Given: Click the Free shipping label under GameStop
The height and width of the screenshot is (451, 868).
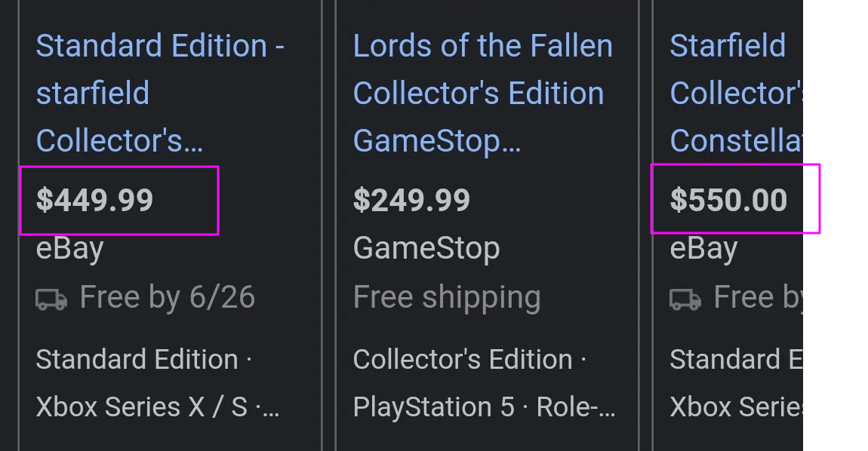Looking at the screenshot, I should click(446, 297).
